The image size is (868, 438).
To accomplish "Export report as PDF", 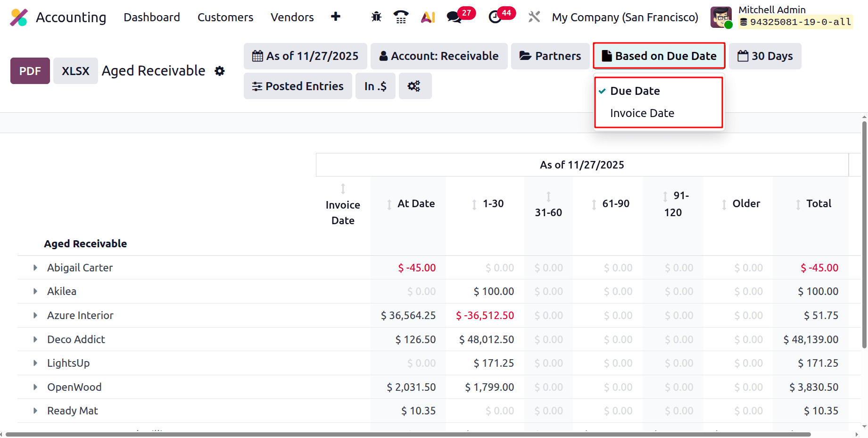I will point(30,71).
